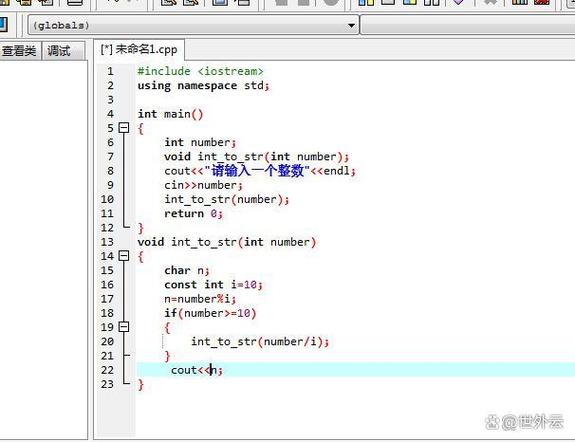Screen dimensions: 575x442
Task: Click the Rebuild All toolbar icon
Action: click(x=431, y=2)
